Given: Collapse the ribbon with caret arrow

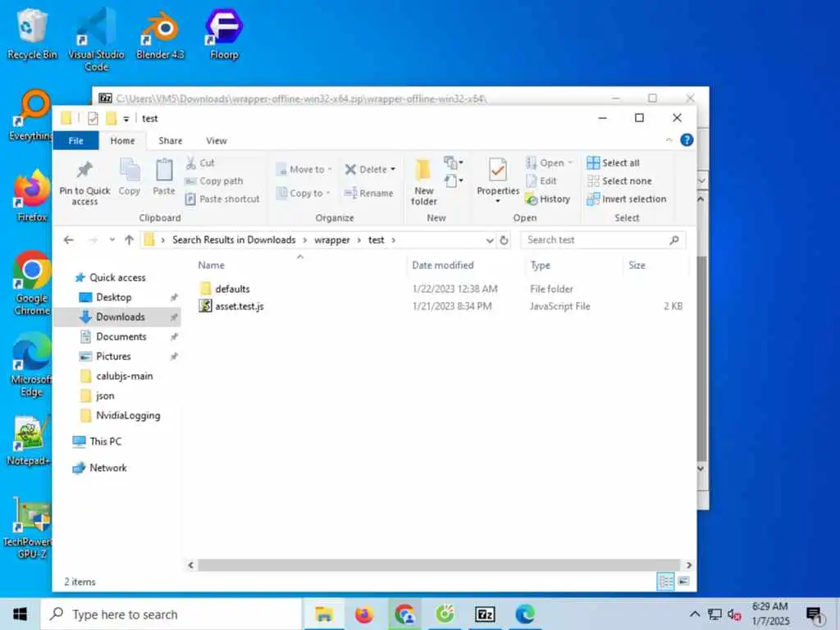Looking at the screenshot, I should (669, 140).
